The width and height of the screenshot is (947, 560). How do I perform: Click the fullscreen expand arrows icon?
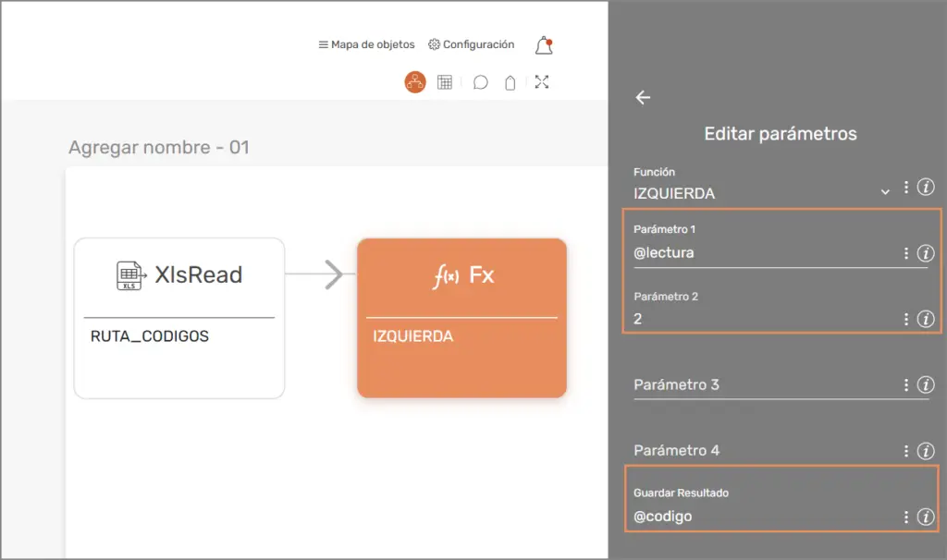coord(542,82)
